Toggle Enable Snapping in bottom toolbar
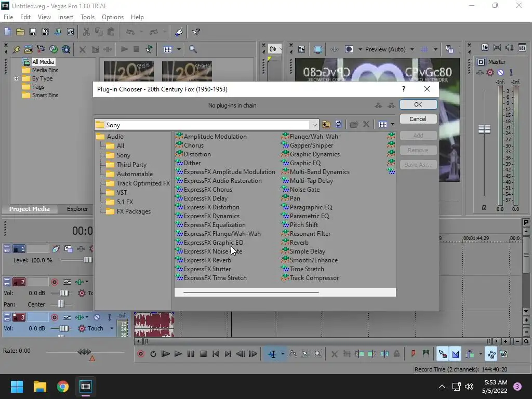The height and width of the screenshot is (399, 532). click(x=443, y=354)
